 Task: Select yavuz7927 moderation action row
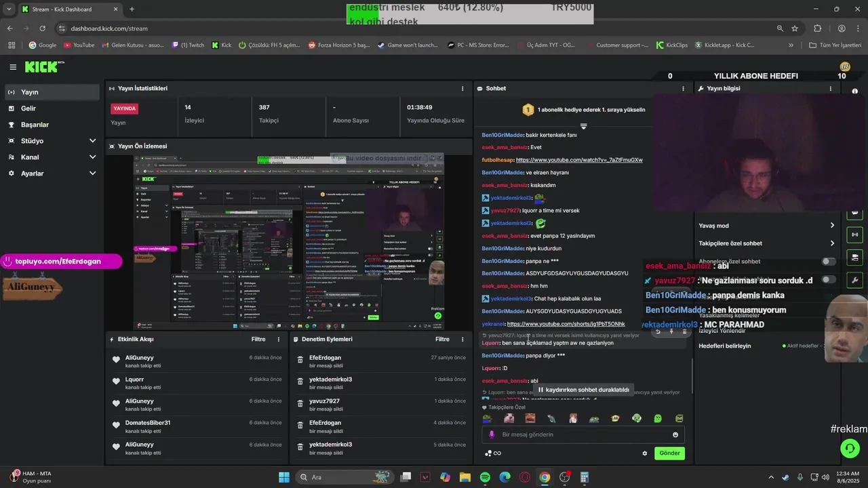coord(380,405)
